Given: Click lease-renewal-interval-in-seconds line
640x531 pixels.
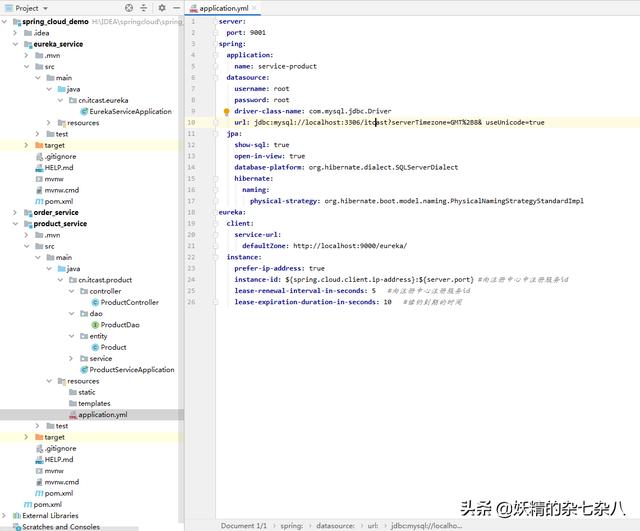Looking at the screenshot, I should [352, 291].
